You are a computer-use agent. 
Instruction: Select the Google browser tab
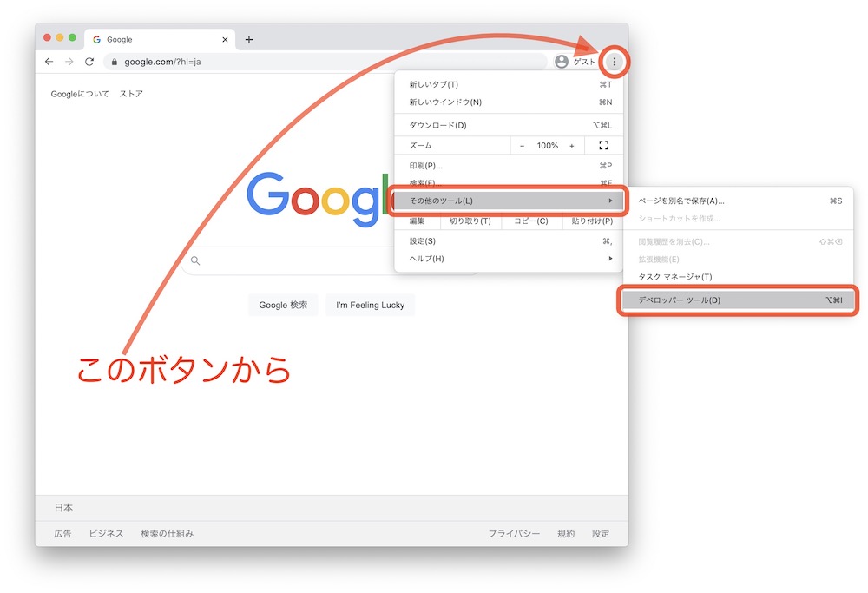click(x=160, y=39)
